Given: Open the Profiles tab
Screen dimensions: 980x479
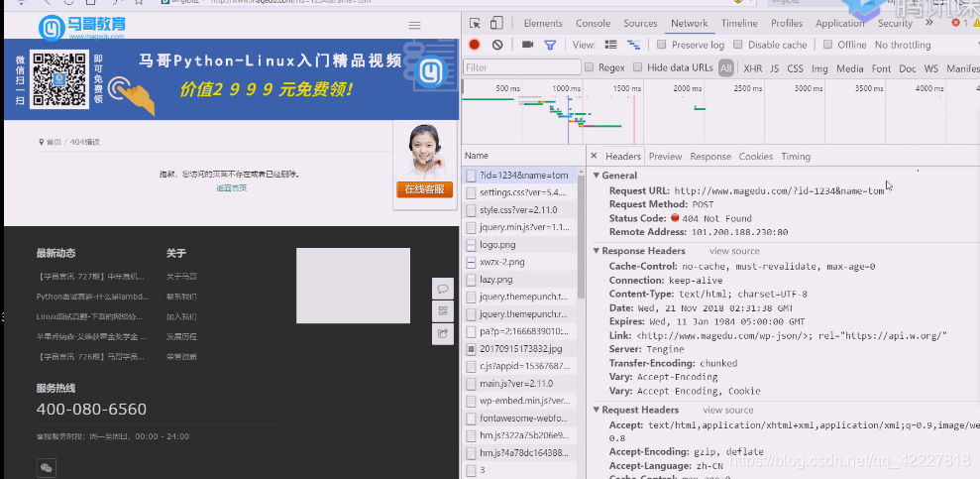Looking at the screenshot, I should tap(786, 23).
